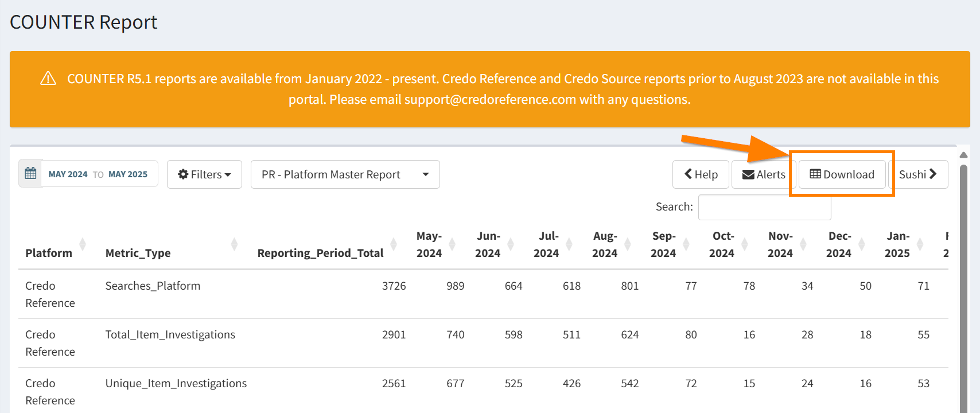Click the Nov-2024 value 28
The image size is (980, 413).
[x=807, y=334]
